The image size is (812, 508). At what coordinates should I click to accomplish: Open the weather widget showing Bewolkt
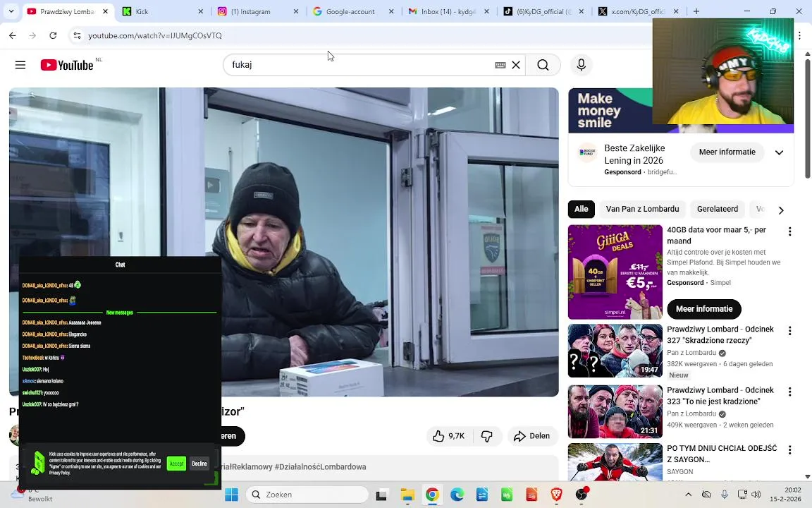pyautogui.click(x=32, y=495)
